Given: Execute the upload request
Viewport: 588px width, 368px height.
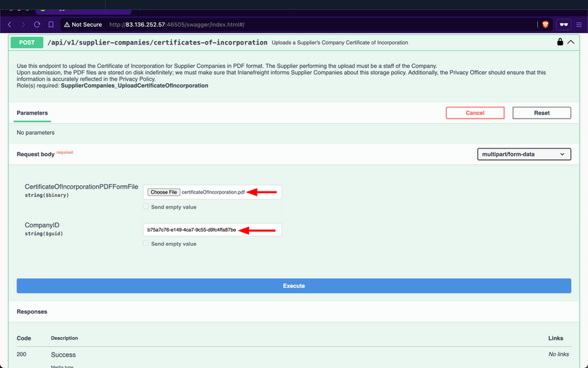Looking at the screenshot, I should pos(294,286).
